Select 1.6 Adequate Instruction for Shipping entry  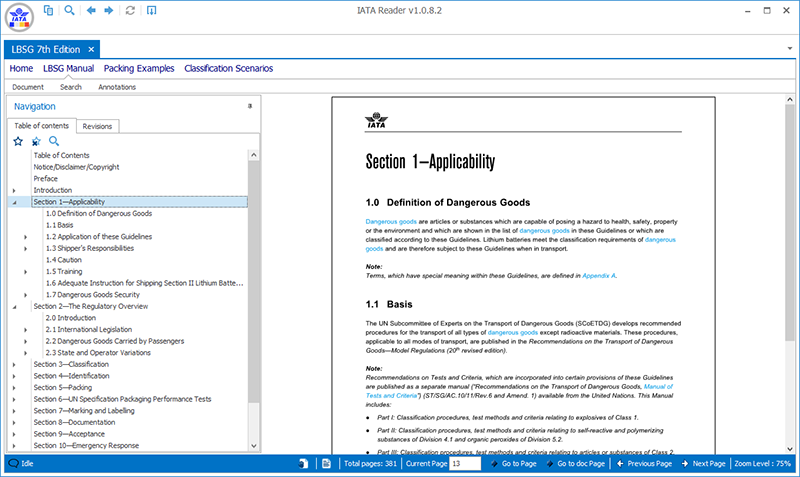(x=144, y=283)
